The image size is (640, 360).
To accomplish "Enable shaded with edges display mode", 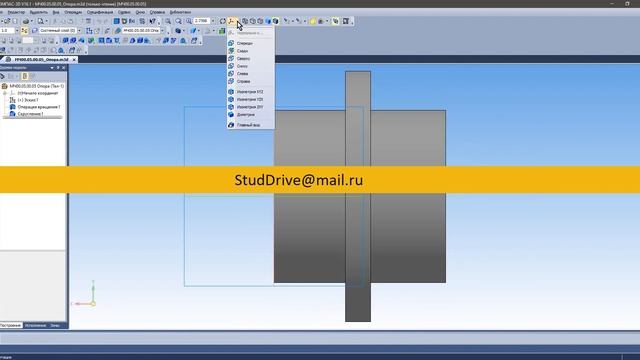I will [x=276, y=21].
